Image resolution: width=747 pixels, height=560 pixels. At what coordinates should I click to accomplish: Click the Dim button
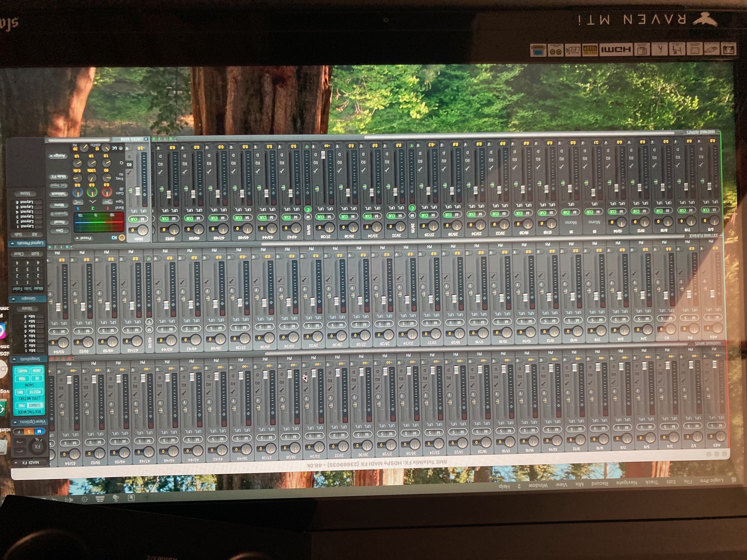59,230
